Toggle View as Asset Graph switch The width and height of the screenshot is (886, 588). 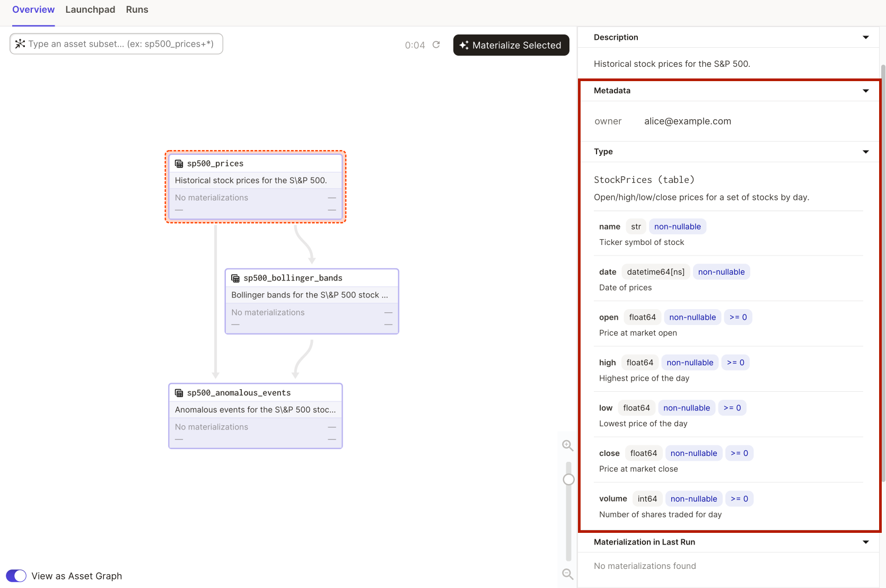coord(16,576)
